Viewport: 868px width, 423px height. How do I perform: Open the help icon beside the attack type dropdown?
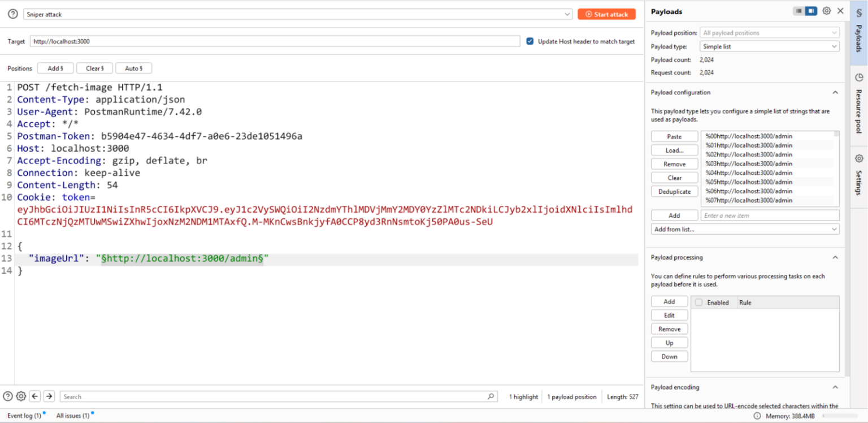click(12, 14)
